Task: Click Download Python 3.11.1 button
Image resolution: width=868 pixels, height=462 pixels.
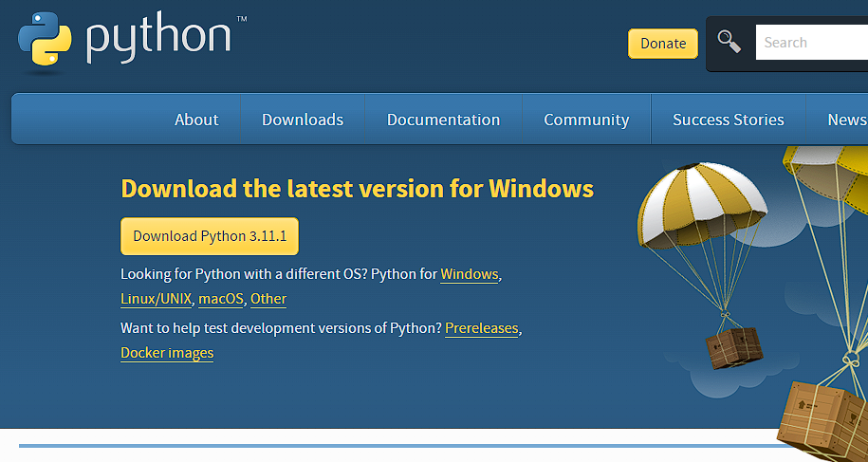Action: [x=210, y=236]
